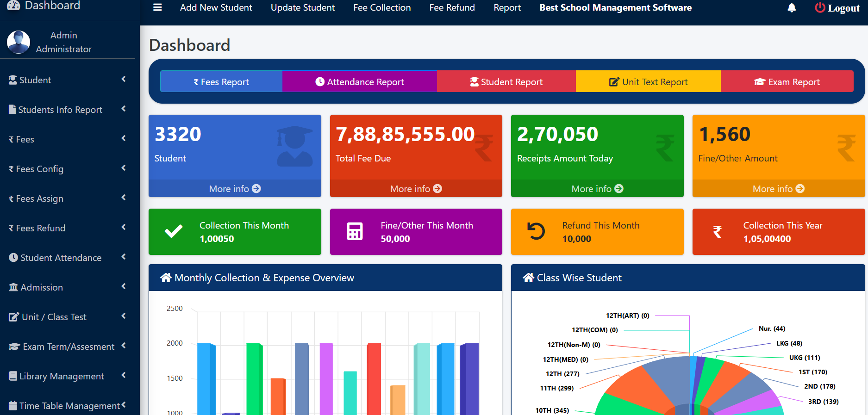
Task: Click the undo icon on Refund This Month
Action: [x=536, y=231]
